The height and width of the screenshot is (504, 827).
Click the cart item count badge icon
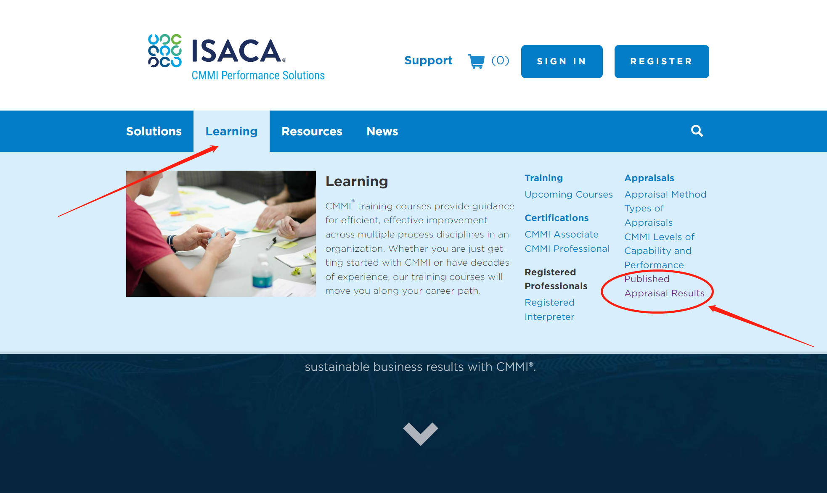click(501, 61)
